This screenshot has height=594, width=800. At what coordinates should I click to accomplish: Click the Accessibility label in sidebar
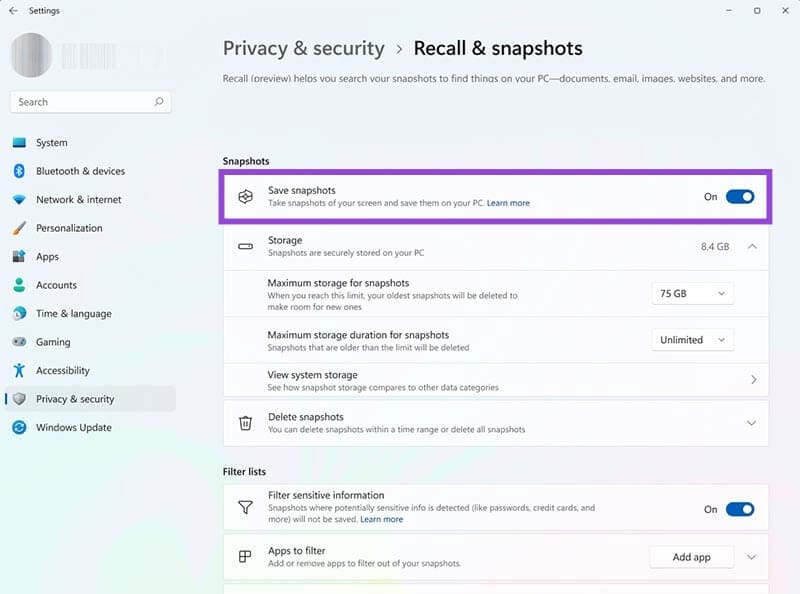point(63,370)
